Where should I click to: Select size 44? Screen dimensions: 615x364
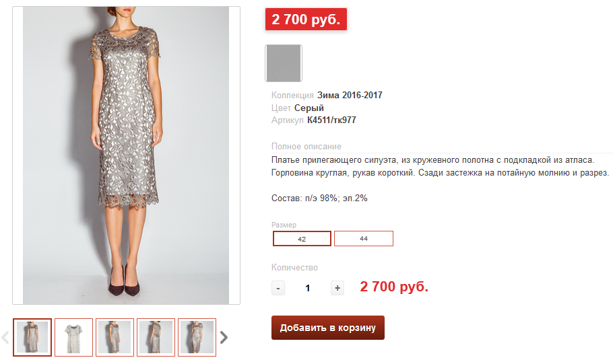tap(364, 239)
